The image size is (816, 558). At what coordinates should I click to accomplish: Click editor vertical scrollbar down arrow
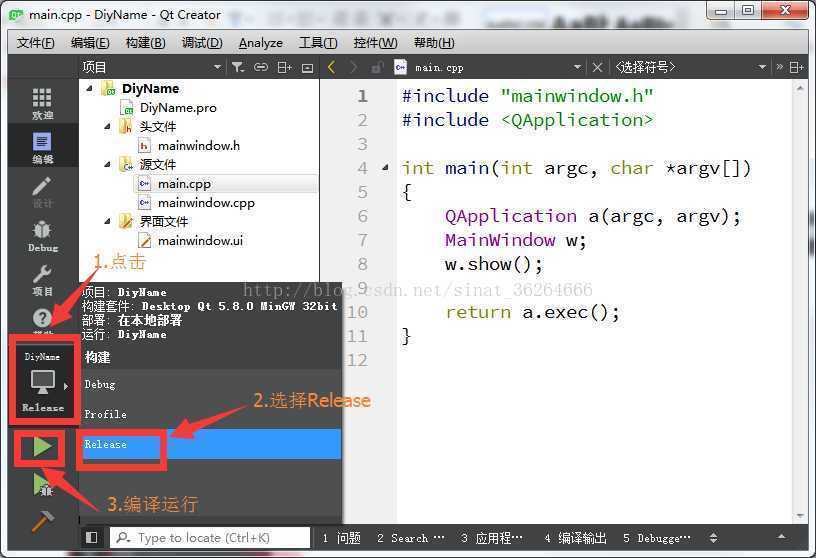point(800,516)
